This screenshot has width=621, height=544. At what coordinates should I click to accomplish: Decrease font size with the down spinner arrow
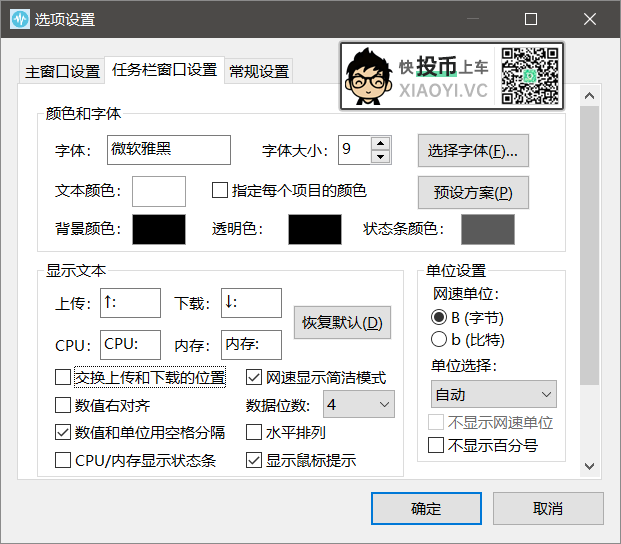[381, 157]
